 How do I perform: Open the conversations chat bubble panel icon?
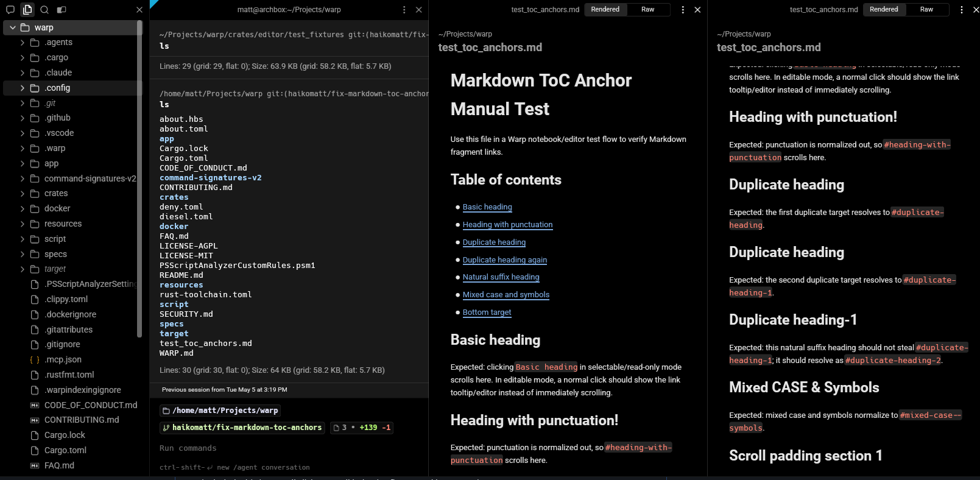[10, 10]
